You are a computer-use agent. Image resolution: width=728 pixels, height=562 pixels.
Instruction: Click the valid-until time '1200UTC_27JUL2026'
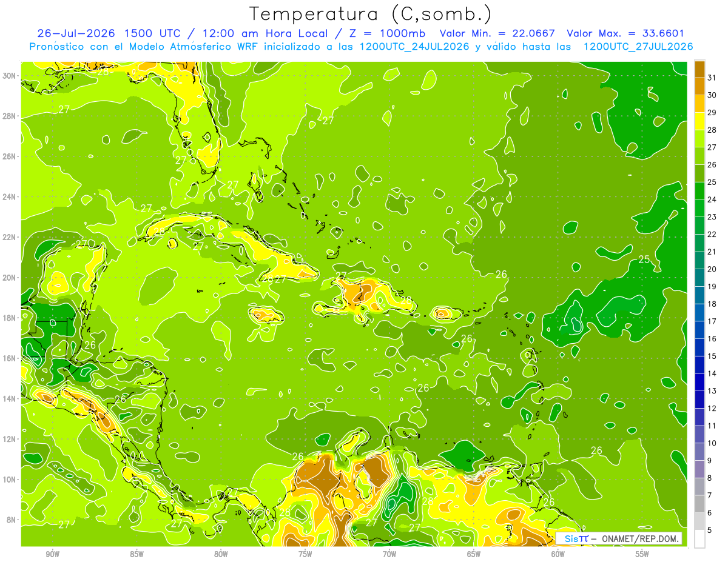638,47
